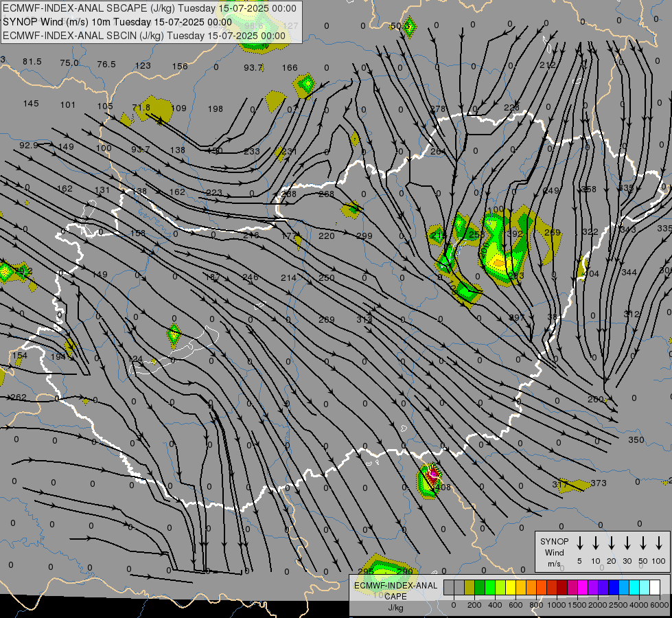Click the m/s unit in wind legend
Image resolution: width=672 pixels, height=618 pixels.
click(x=554, y=564)
